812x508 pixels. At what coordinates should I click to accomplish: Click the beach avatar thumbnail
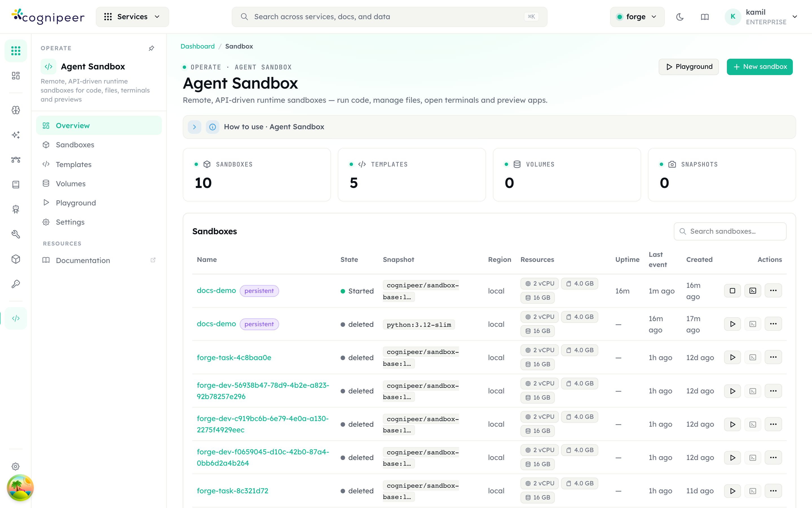click(20, 487)
